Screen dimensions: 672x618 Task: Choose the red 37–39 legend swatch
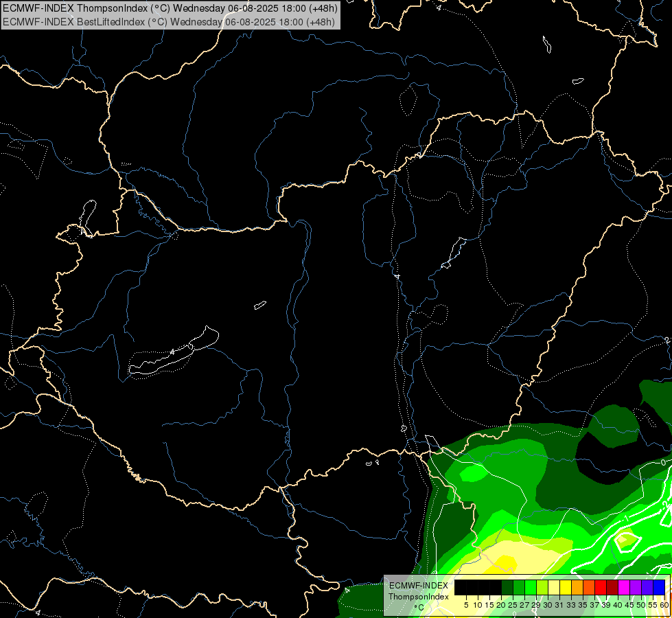coord(601,587)
